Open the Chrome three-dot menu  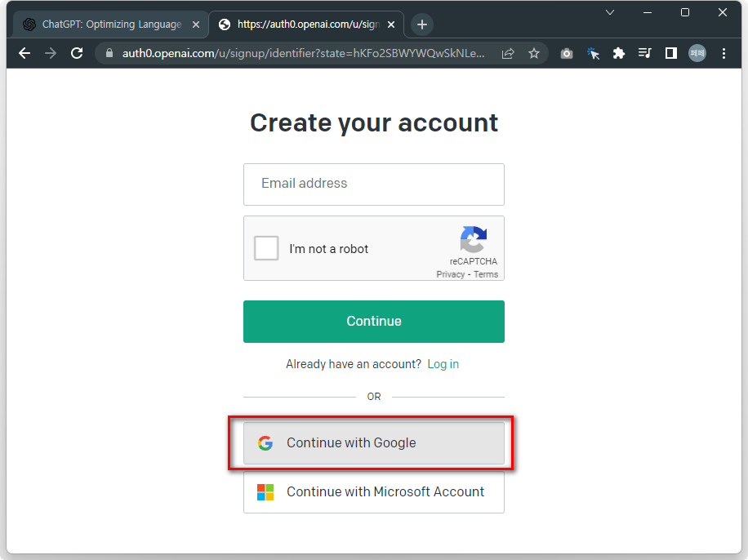click(x=724, y=53)
